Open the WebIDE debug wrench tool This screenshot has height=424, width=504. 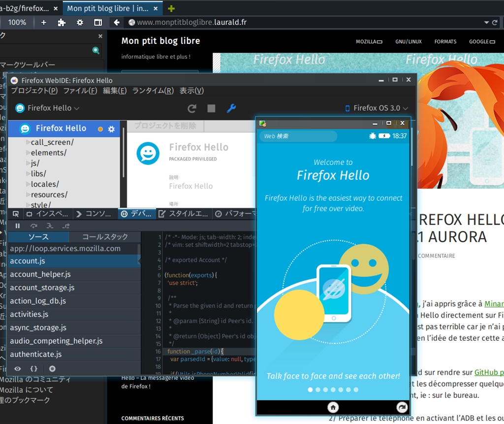click(231, 108)
